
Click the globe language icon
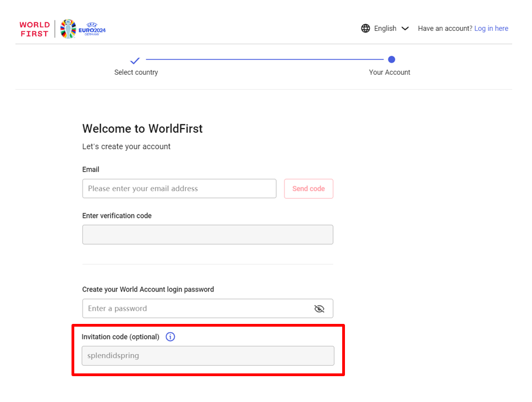click(x=365, y=29)
